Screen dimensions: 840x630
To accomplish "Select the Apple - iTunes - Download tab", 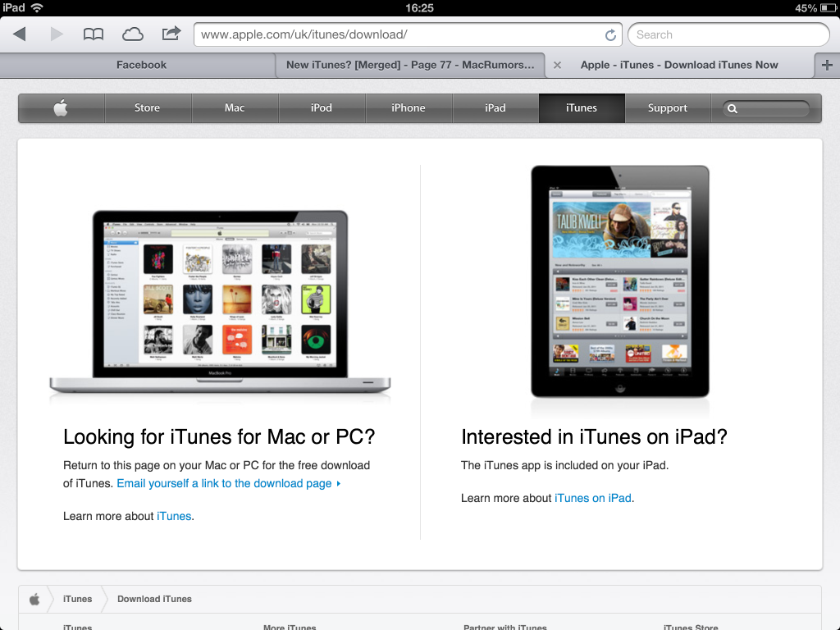I will tap(678, 65).
